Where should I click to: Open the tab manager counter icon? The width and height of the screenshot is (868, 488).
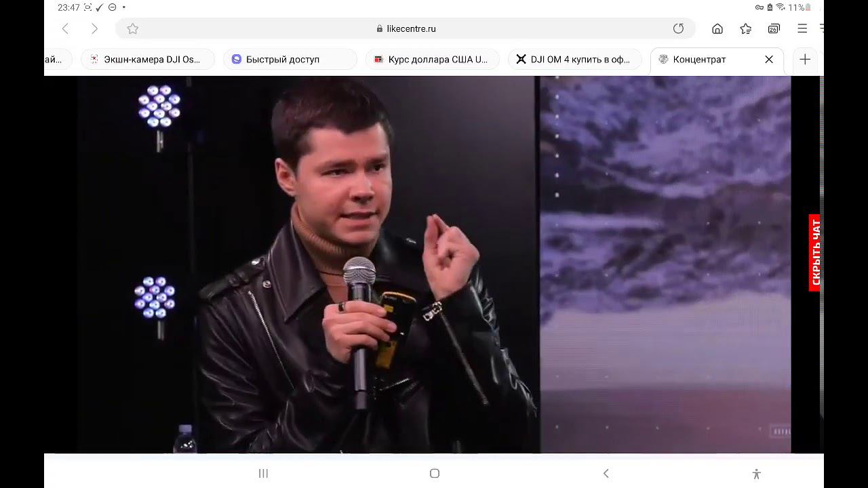[x=774, y=28]
